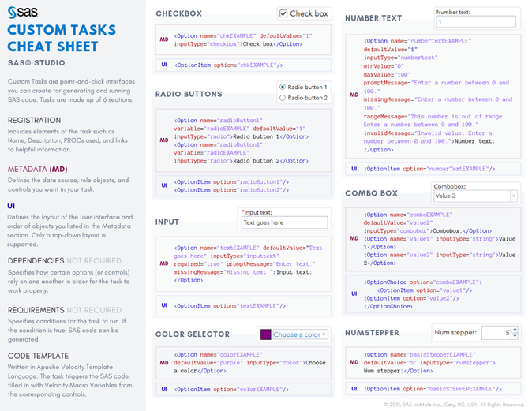The width and height of the screenshot is (532, 411).
Task: Click the MD badge in Color Selector section
Action: pos(164,363)
